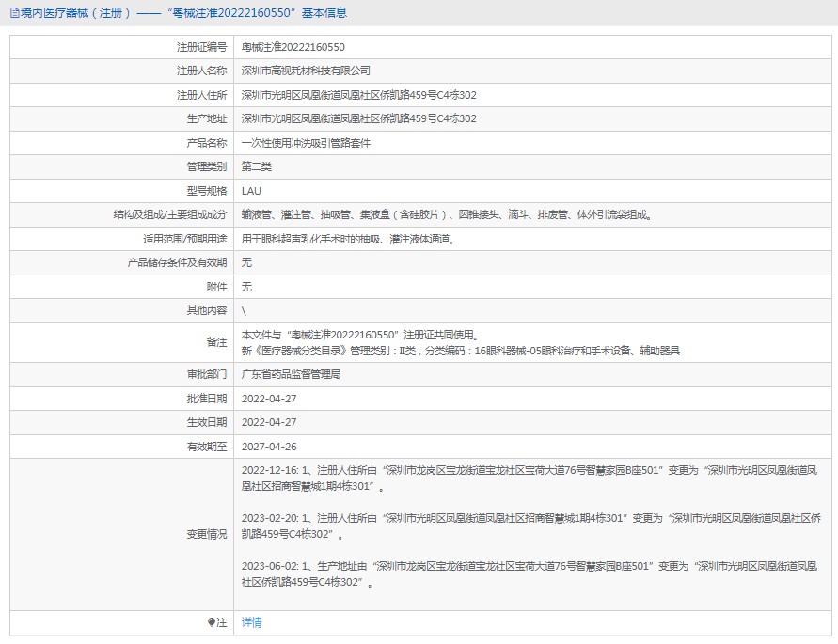
Task: Click the 2023-06-02 change record entry
Action: pos(530,574)
